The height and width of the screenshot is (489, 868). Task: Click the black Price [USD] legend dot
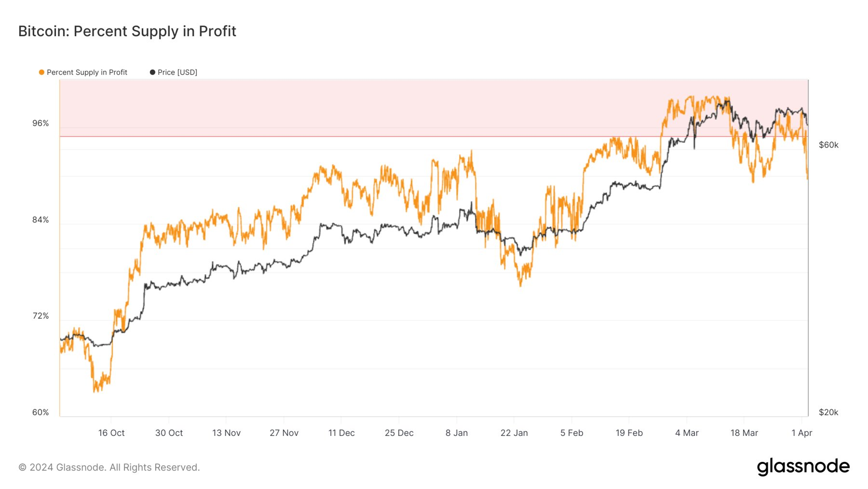(152, 72)
